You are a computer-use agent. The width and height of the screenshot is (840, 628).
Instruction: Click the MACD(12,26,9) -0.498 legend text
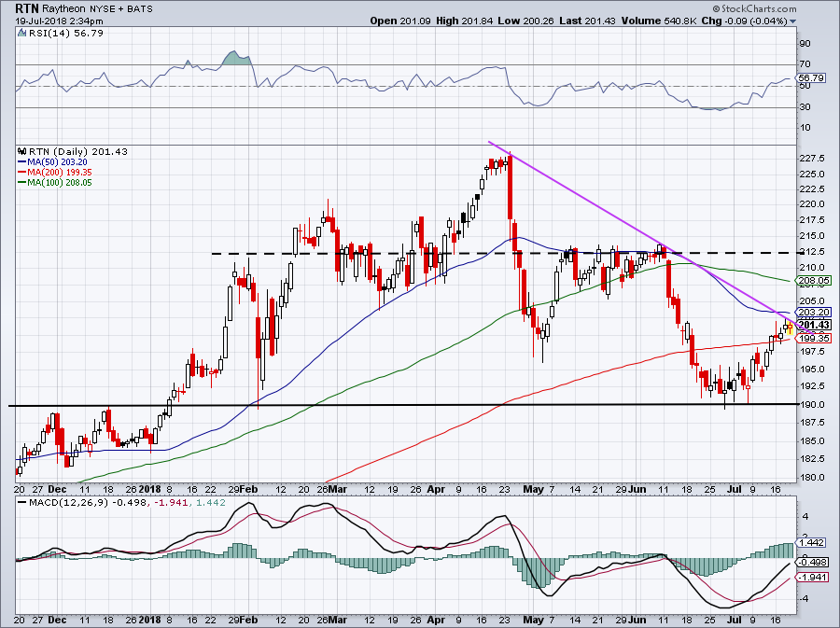90,503
